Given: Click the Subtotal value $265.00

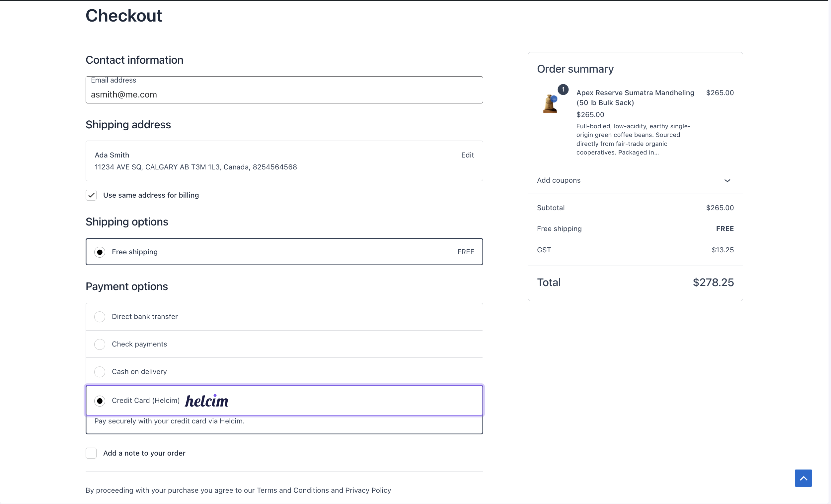Looking at the screenshot, I should [720, 208].
